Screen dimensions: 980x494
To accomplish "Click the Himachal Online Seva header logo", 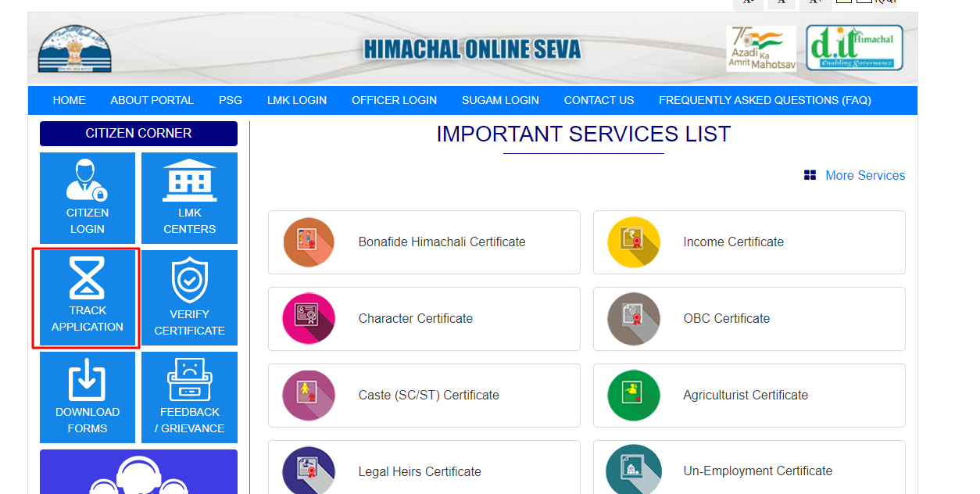I will (472, 48).
